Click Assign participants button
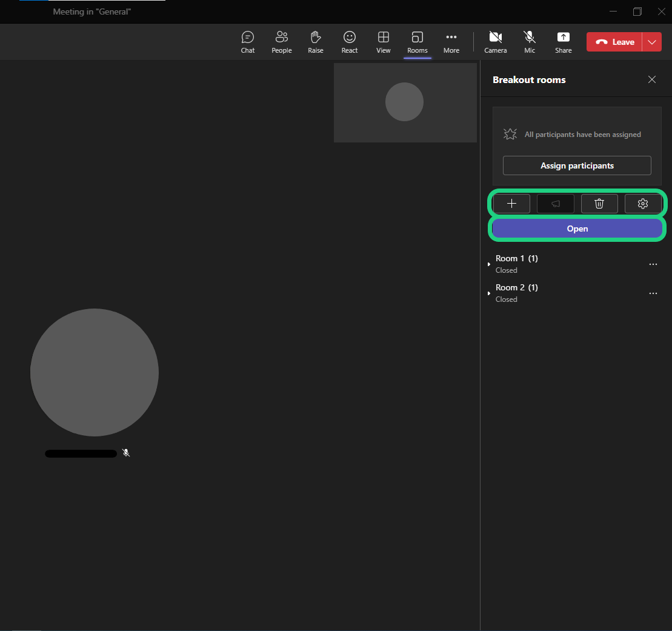The width and height of the screenshot is (672, 631). pos(577,165)
